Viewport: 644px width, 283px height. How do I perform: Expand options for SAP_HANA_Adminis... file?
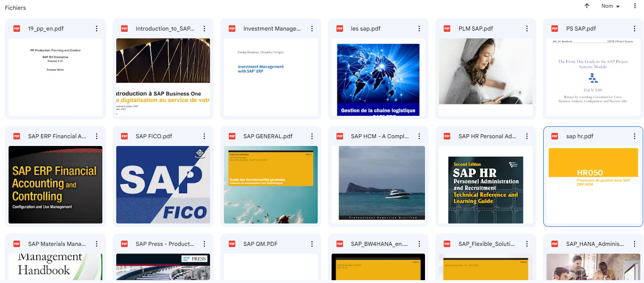634,244
